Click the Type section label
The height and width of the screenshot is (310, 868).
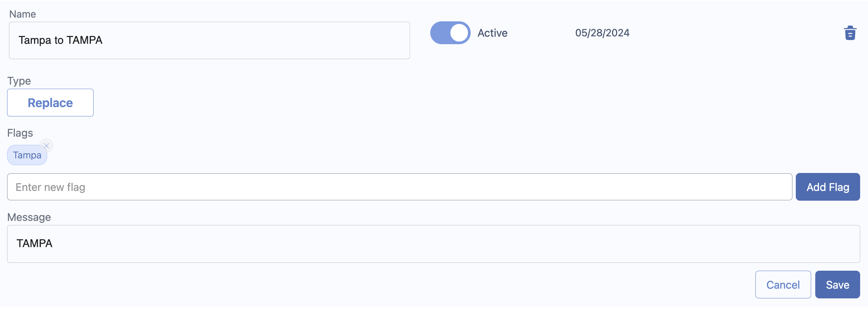click(19, 81)
